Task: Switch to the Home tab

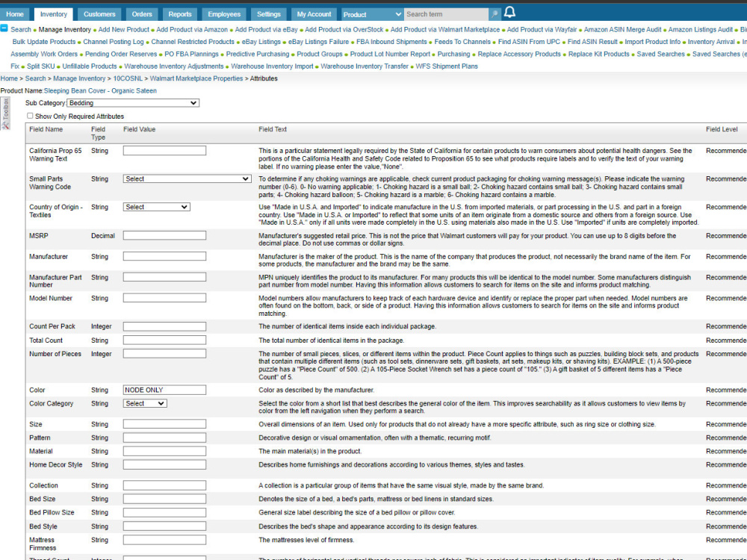Action: (x=15, y=14)
